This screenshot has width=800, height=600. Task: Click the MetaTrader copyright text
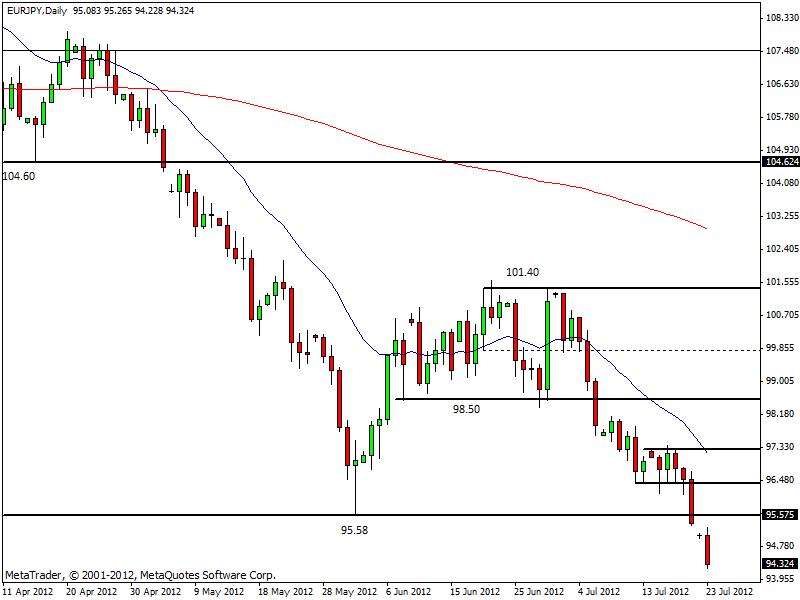140,576
